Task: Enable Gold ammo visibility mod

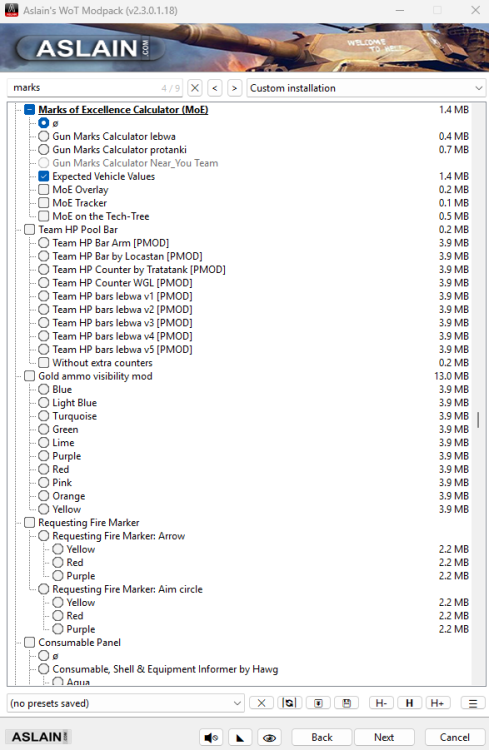Action: point(30,376)
